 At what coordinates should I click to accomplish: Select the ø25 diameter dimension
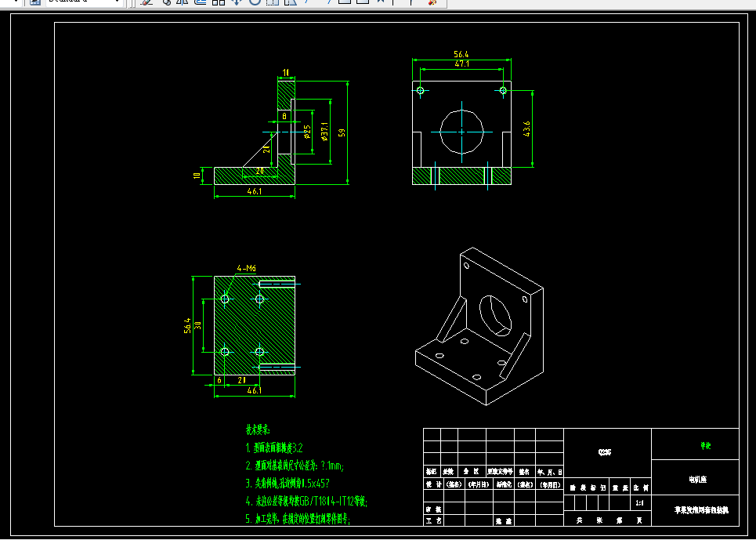pyautogui.click(x=307, y=132)
